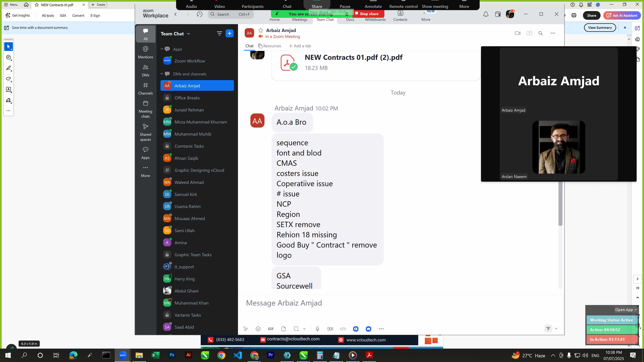644x362 pixels.
Task: Create new chat with plus button
Action: tap(229, 33)
